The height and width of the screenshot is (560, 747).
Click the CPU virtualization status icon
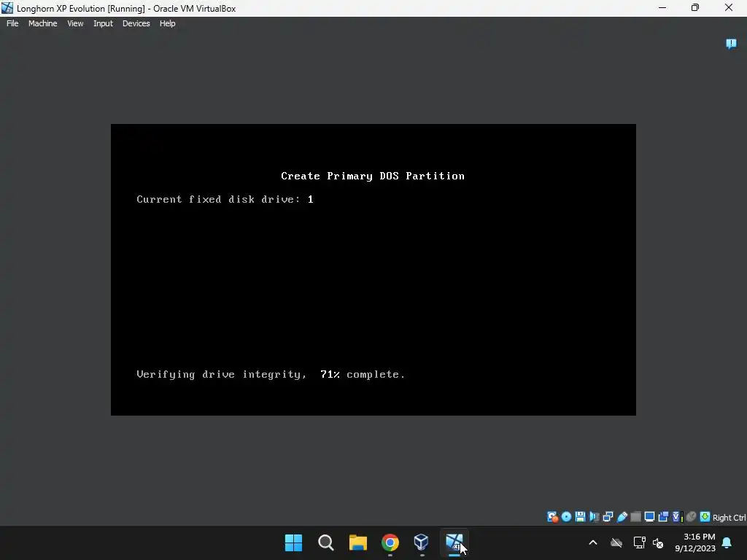677,517
